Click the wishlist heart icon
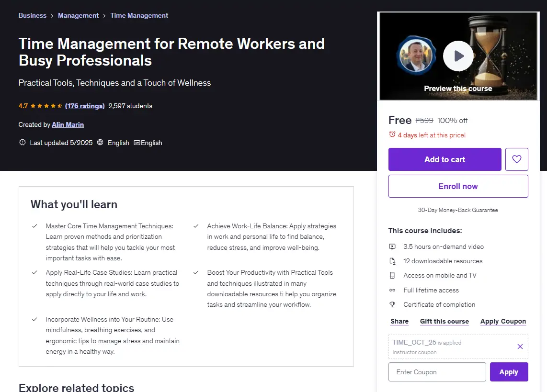The height and width of the screenshot is (392, 547). coord(517,159)
